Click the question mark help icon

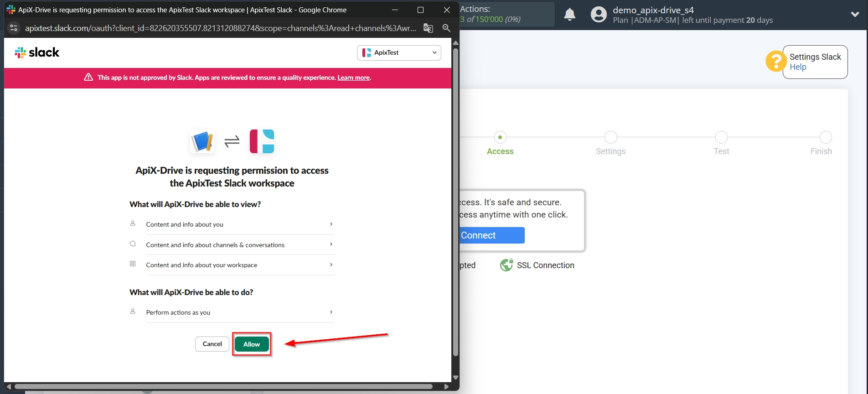click(x=775, y=61)
